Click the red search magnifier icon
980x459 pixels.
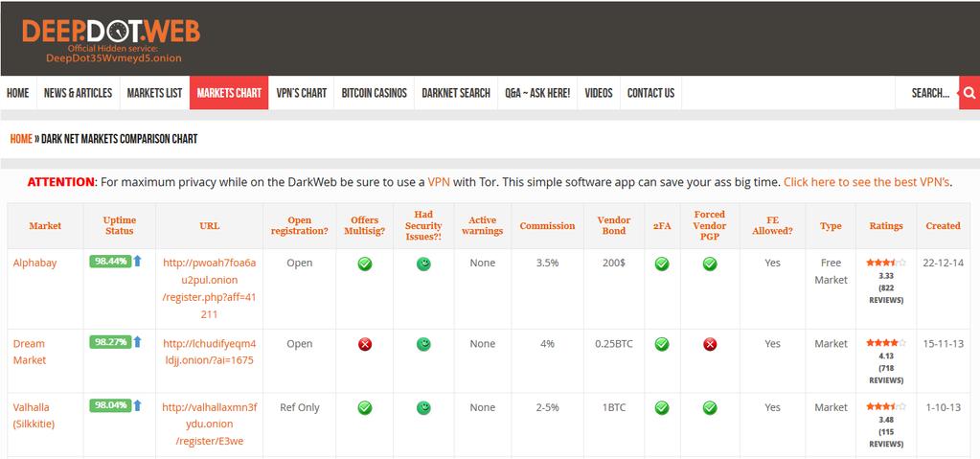(x=969, y=93)
